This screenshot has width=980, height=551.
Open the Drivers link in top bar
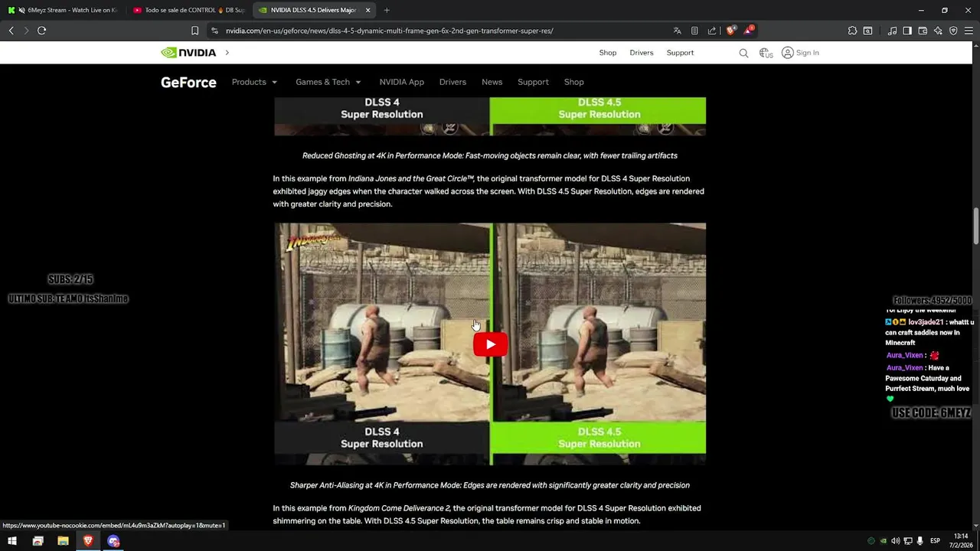pos(642,53)
